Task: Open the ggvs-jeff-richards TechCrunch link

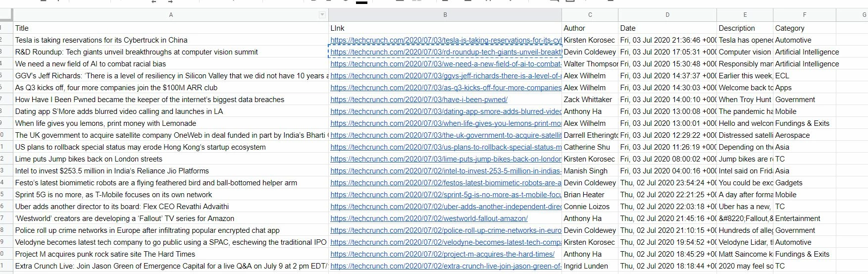Action: click(x=446, y=76)
